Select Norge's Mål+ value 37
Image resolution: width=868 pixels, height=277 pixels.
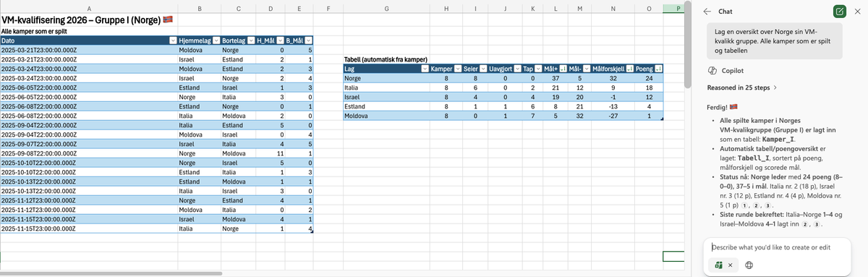click(x=556, y=77)
